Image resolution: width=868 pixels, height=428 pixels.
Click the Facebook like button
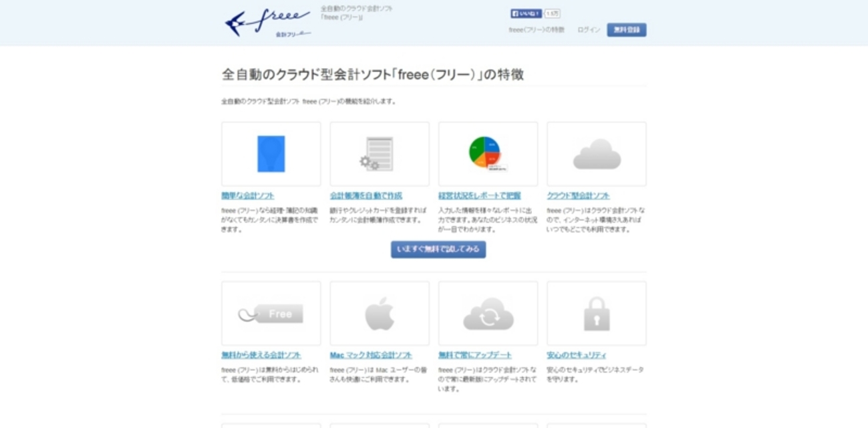pos(527,13)
